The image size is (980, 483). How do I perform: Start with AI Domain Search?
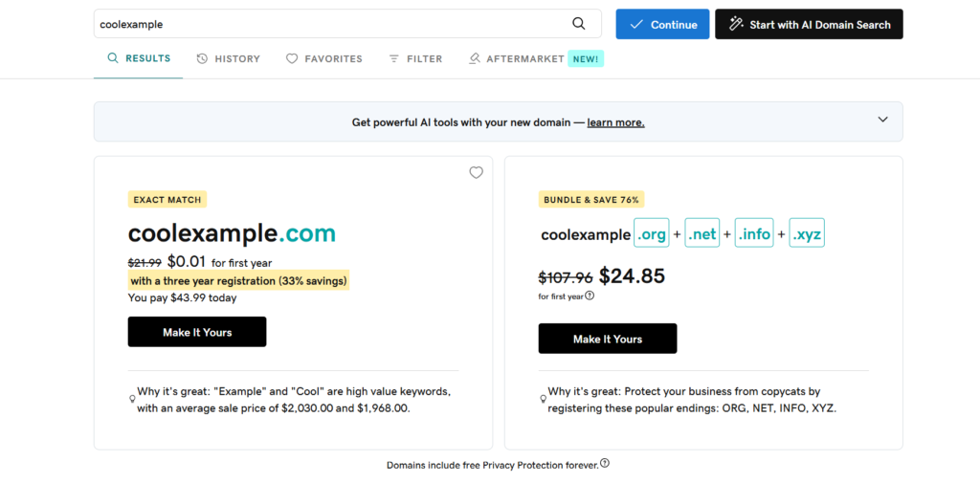tap(809, 24)
